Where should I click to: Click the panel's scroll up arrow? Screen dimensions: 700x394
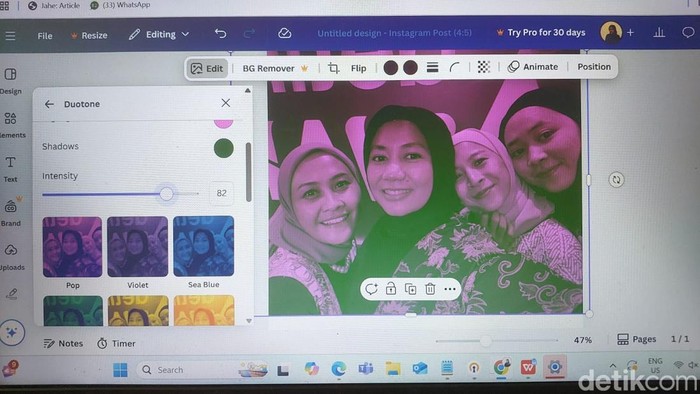click(248, 91)
